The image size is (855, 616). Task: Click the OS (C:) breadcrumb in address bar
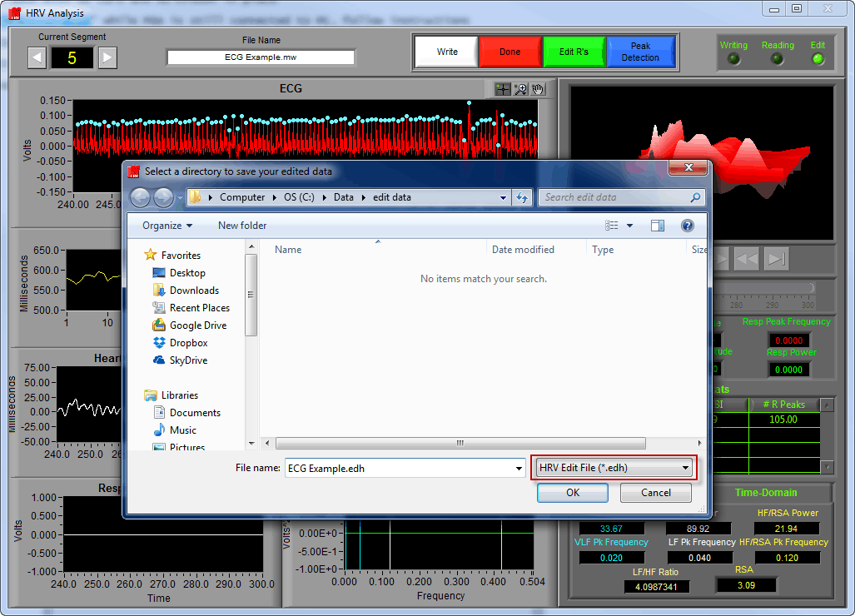299,197
